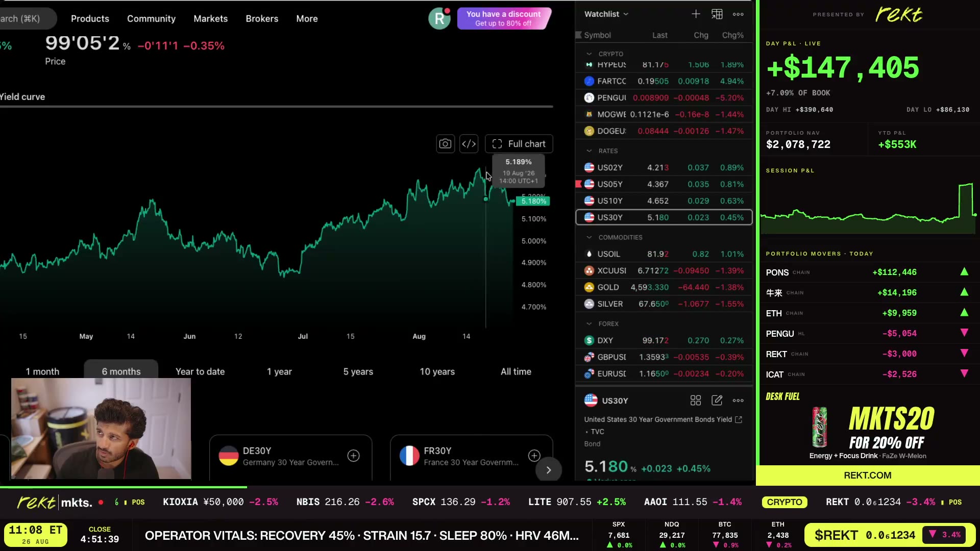
Task: Select the 1 year range
Action: pyautogui.click(x=279, y=371)
